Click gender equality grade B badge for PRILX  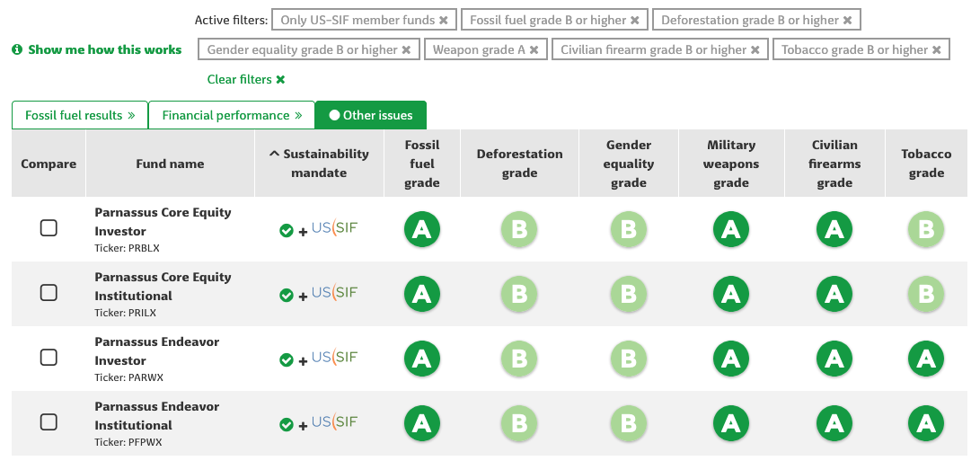click(x=628, y=294)
